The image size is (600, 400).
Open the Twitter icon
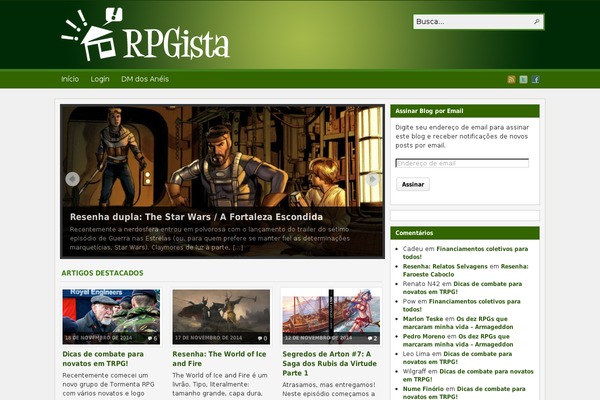coord(523,79)
